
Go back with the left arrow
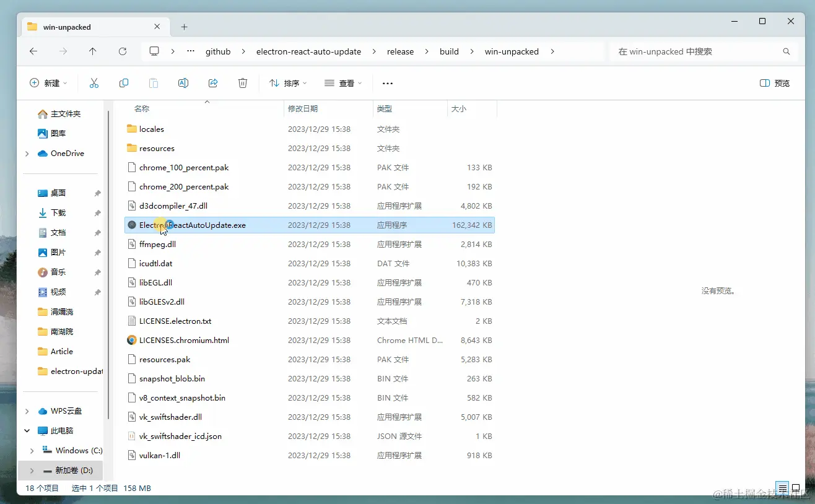[x=33, y=51]
